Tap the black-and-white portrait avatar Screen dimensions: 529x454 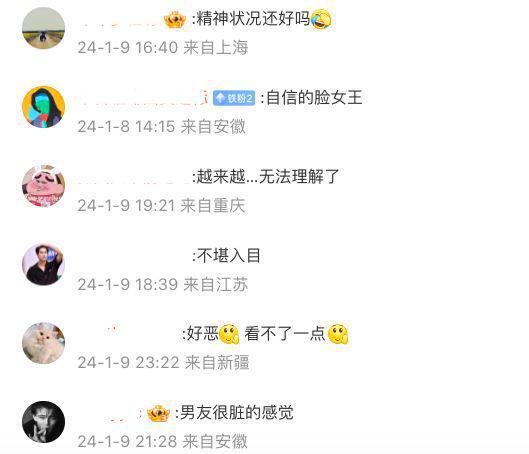(44, 422)
